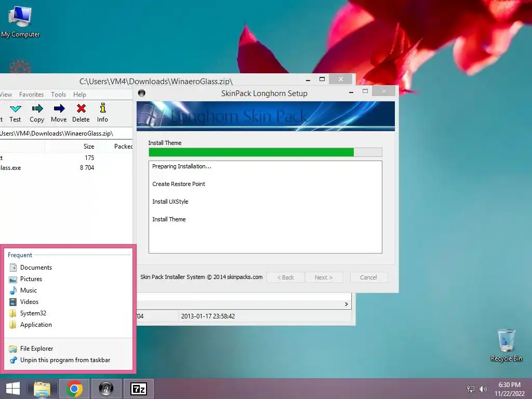The image size is (532, 399).
Task: Open System32 folder from jump list
Action: (x=68, y=313)
